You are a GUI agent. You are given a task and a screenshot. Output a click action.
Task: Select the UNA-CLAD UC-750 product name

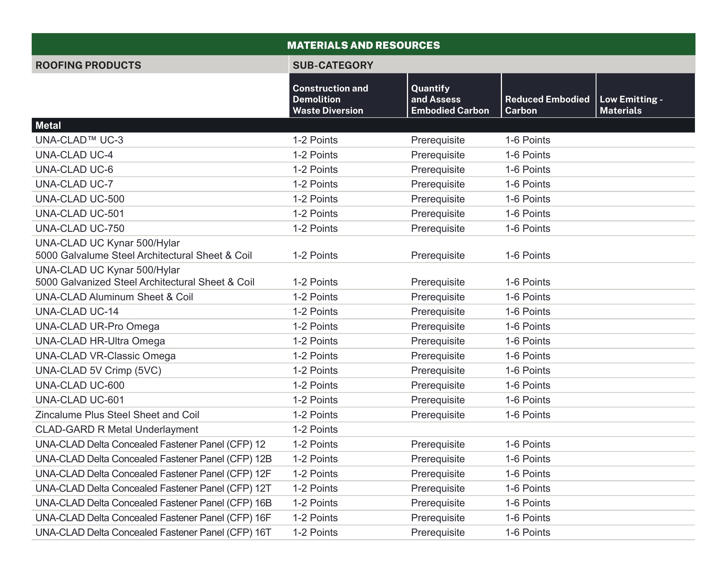[80, 228]
